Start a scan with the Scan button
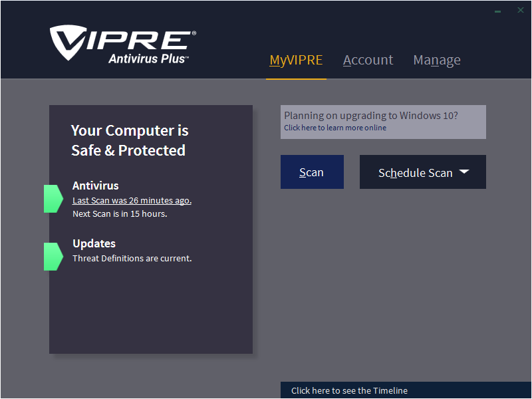532x399 pixels. 312,172
